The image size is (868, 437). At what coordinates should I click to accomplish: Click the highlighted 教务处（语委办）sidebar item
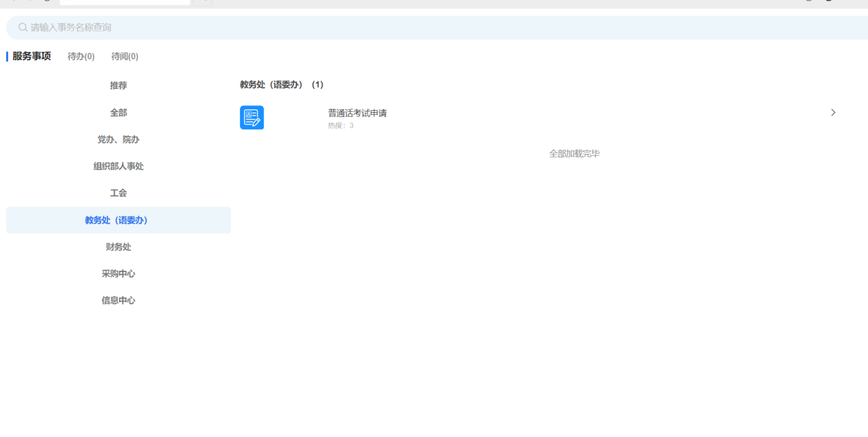(118, 220)
